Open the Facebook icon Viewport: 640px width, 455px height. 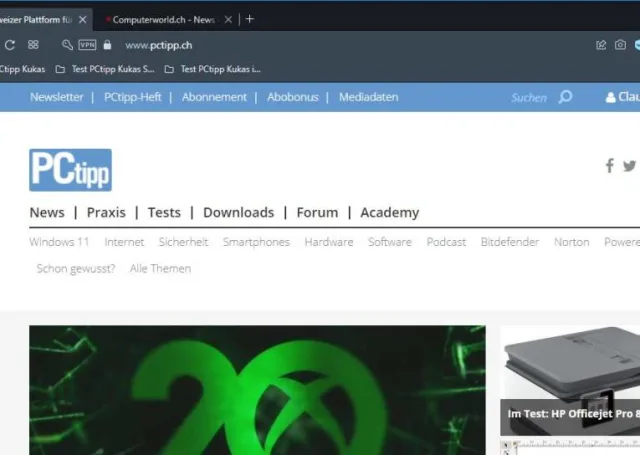coord(609,166)
